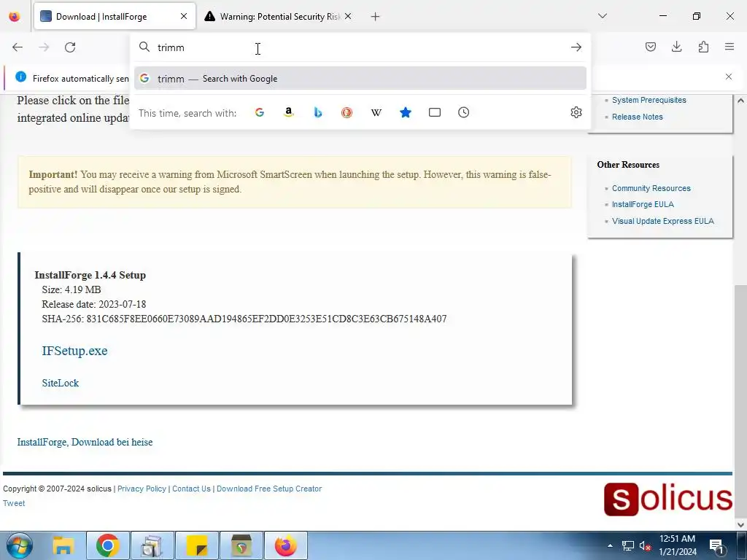Search only in open Tabs icon
This screenshot has width=747, height=560.
(x=435, y=112)
